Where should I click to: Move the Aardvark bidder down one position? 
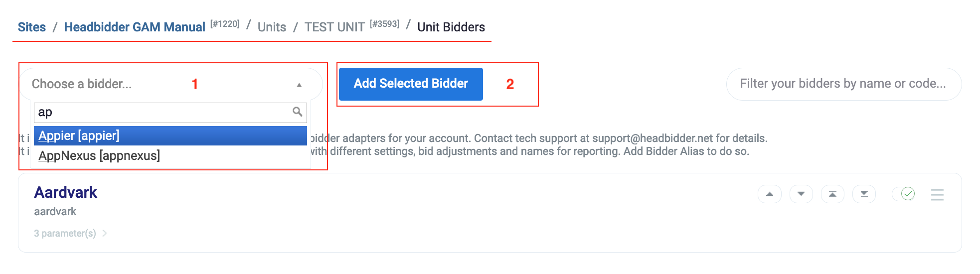tap(801, 194)
